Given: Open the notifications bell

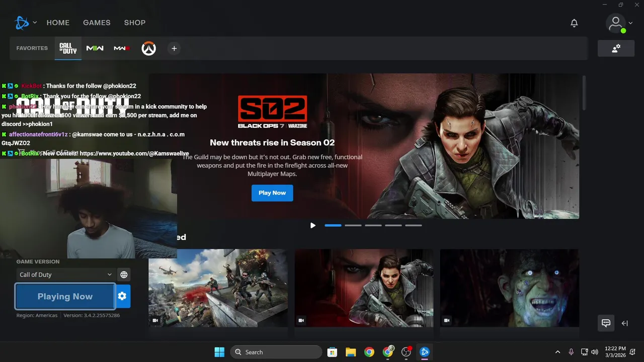Looking at the screenshot, I should pyautogui.click(x=574, y=23).
